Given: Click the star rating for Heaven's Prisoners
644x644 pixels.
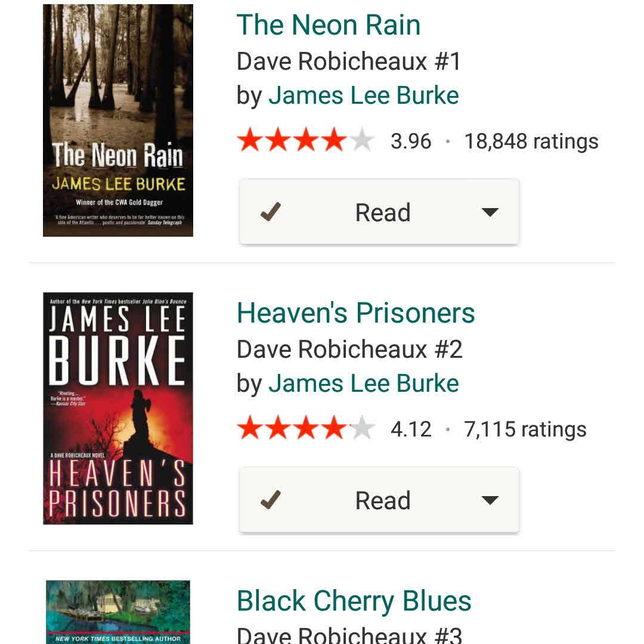Looking at the screenshot, I should point(305,429).
